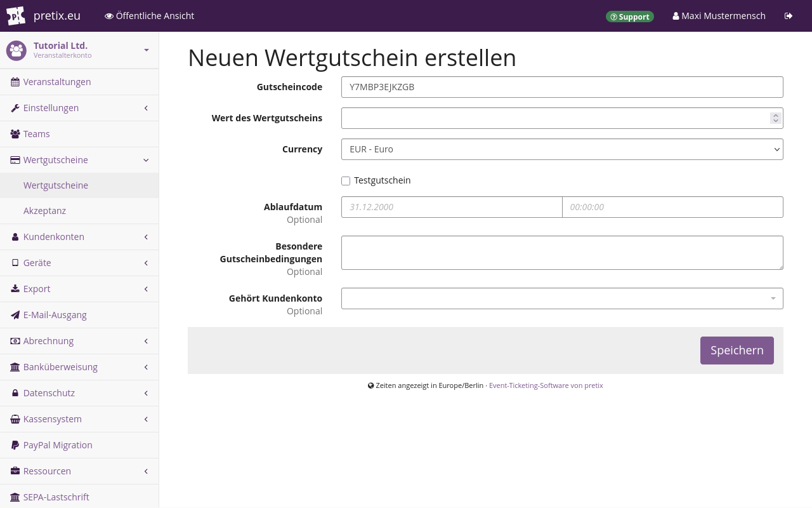Expand the Geräte chevron
The width and height of the screenshot is (812, 508).
tap(146, 263)
